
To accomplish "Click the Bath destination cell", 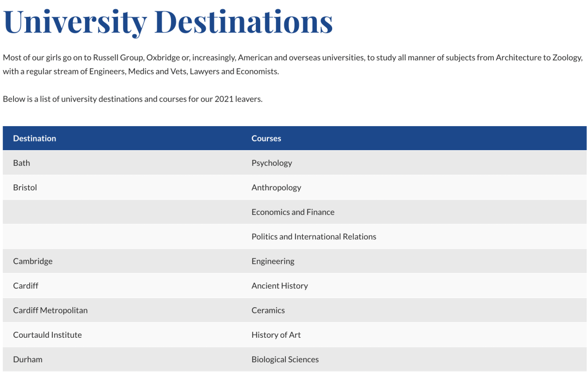I will point(21,163).
